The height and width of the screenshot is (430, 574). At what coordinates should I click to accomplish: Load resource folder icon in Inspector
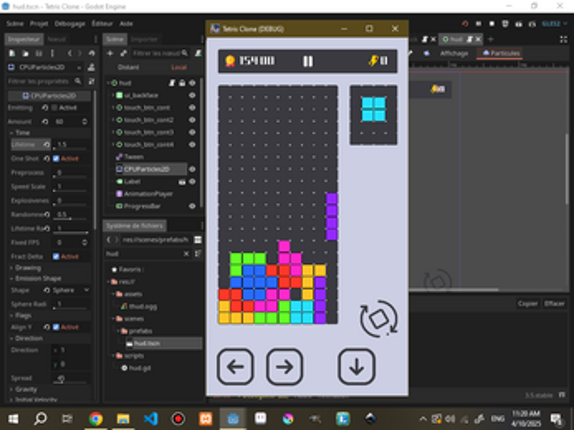(x=25, y=53)
